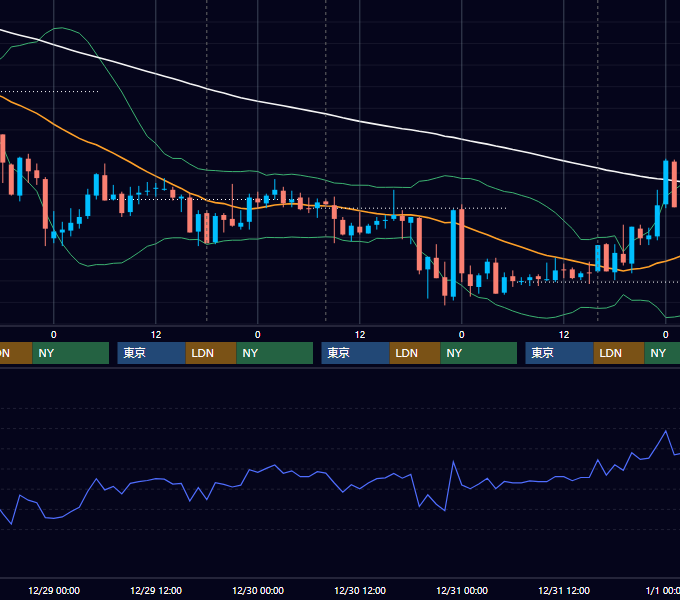Screen dimensions: 680x600
Task: Select the LDN session block on 12/31
Action: click(x=619, y=353)
